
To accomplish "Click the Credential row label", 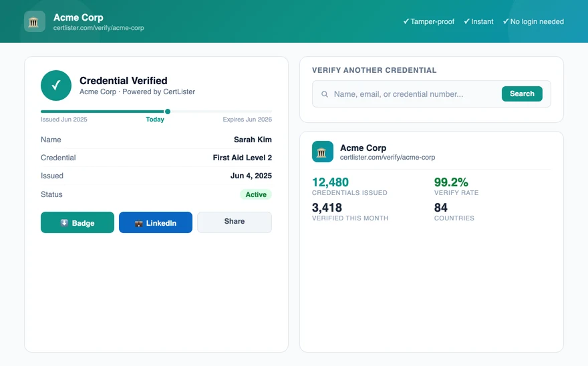I will pyautogui.click(x=58, y=158).
